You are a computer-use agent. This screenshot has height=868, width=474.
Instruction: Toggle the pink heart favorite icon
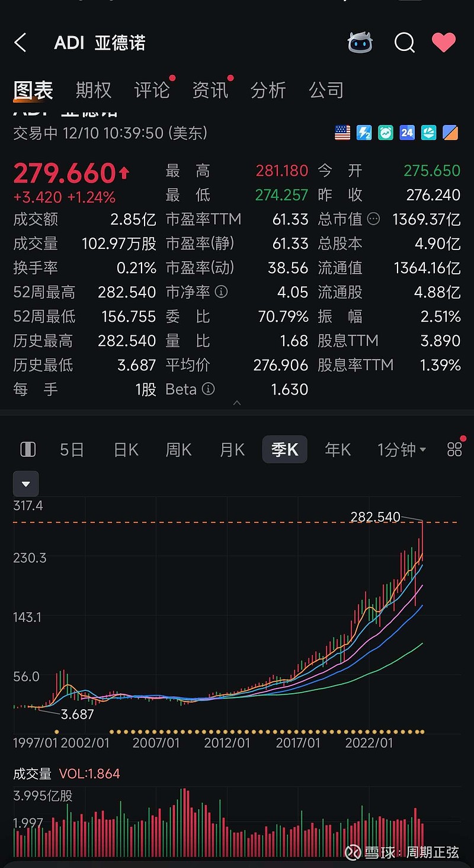point(443,42)
